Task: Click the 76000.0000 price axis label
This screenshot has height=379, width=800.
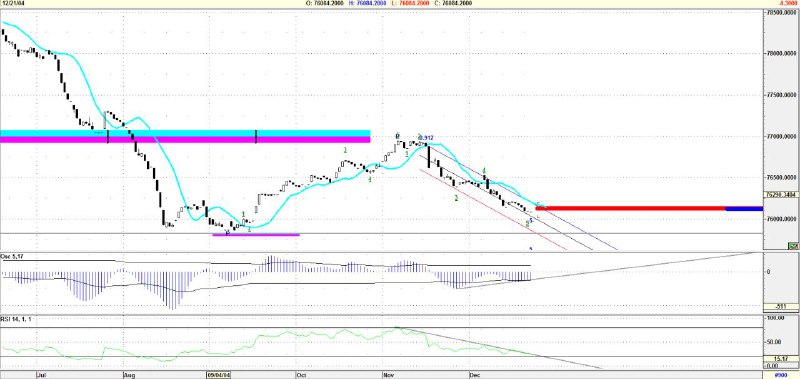Action: pos(782,219)
